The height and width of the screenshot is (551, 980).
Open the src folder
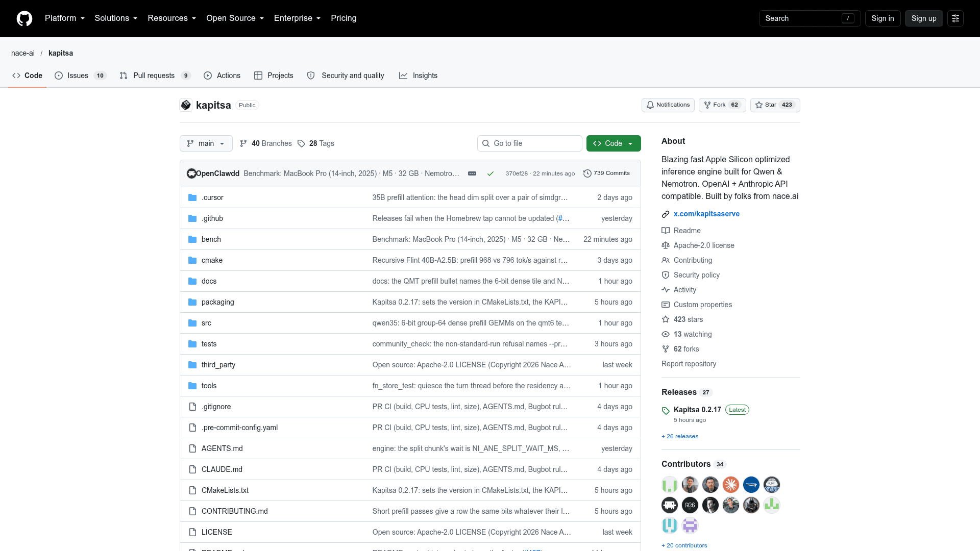coord(206,323)
